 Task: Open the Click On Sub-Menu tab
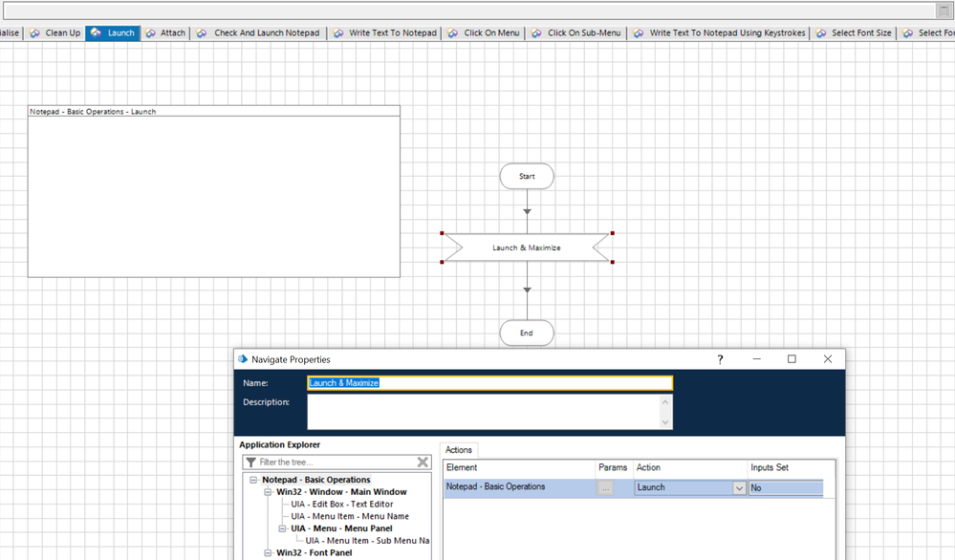pyautogui.click(x=575, y=32)
